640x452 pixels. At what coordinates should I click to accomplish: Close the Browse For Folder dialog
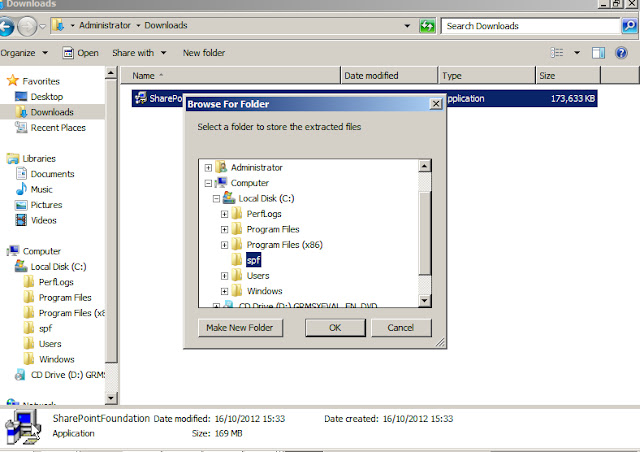point(436,104)
